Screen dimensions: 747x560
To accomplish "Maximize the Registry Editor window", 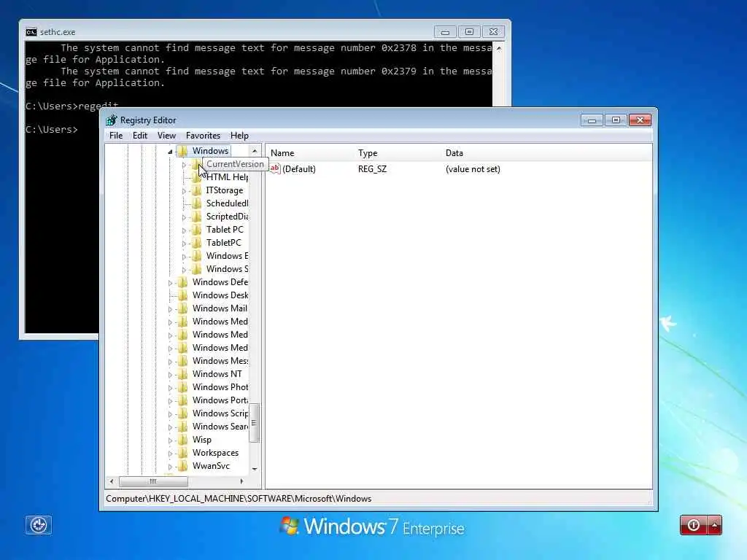I will (616, 120).
